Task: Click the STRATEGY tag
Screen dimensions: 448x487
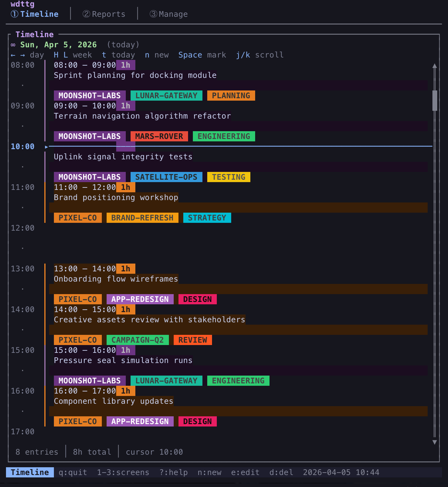Action: pyautogui.click(x=207, y=218)
